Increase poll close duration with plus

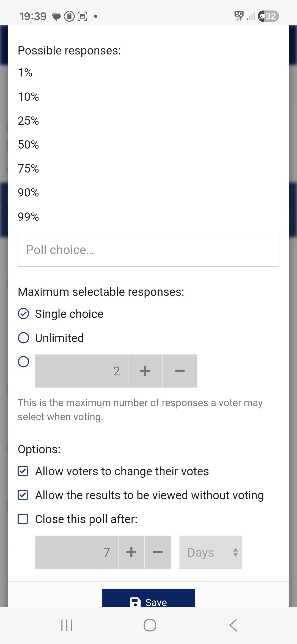[x=131, y=552]
